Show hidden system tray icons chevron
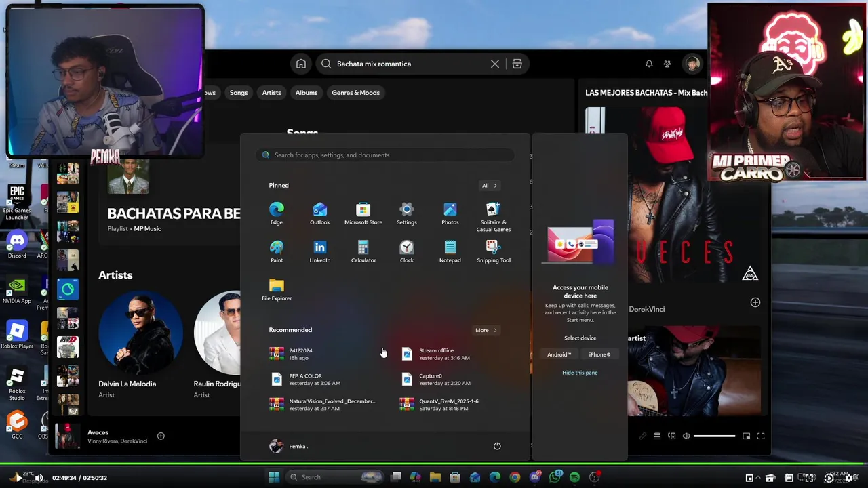The image size is (868, 488). coord(758,478)
